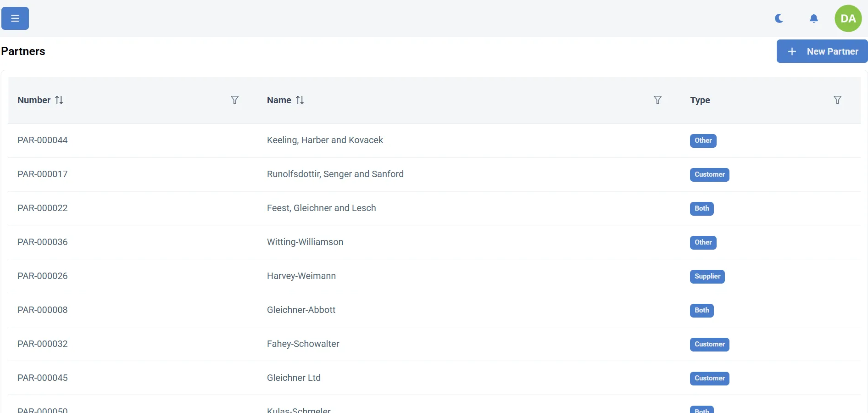Open notifications bell icon
The width and height of the screenshot is (868, 413).
[813, 18]
